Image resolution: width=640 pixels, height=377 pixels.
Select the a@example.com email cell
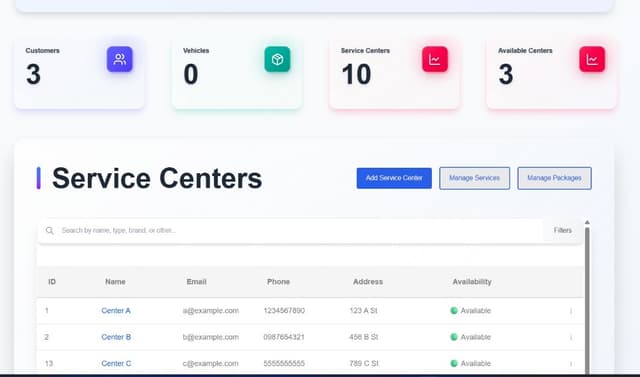pos(211,310)
